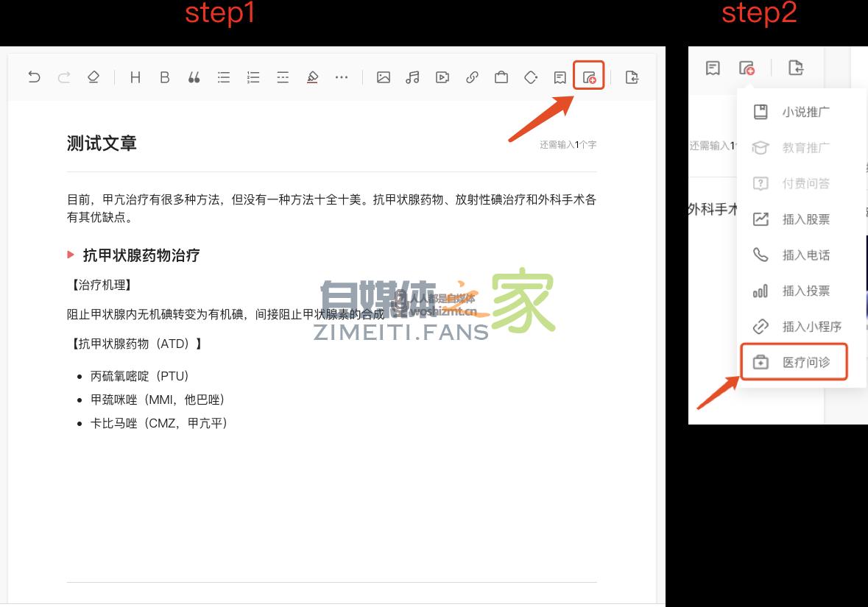Click the bulleted list icon
Screen dimensions: 868x607
[x=224, y=77]
